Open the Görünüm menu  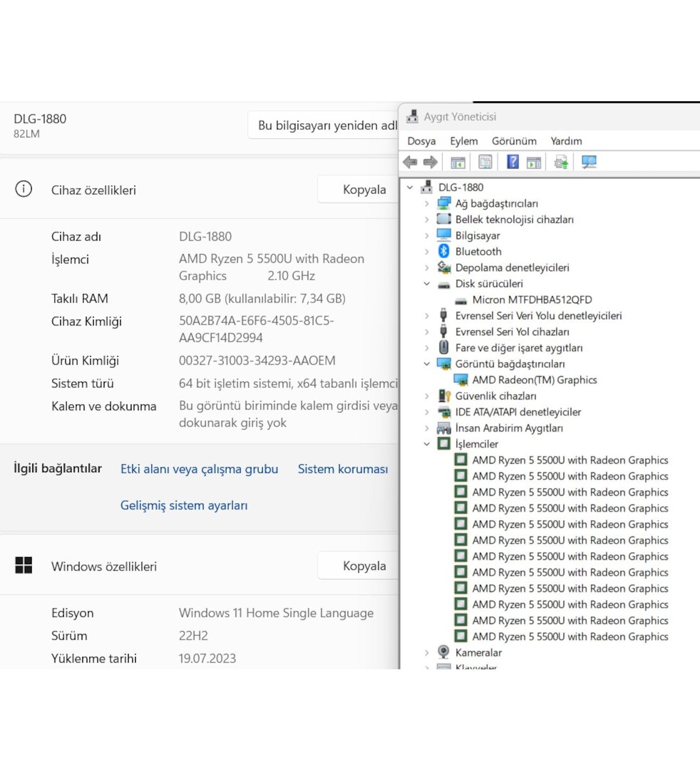514,141
